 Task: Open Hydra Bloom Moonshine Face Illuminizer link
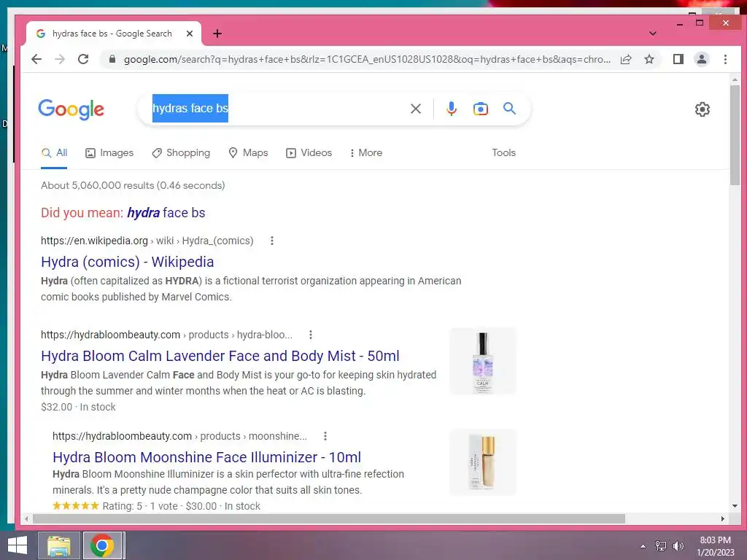point(206,457)
